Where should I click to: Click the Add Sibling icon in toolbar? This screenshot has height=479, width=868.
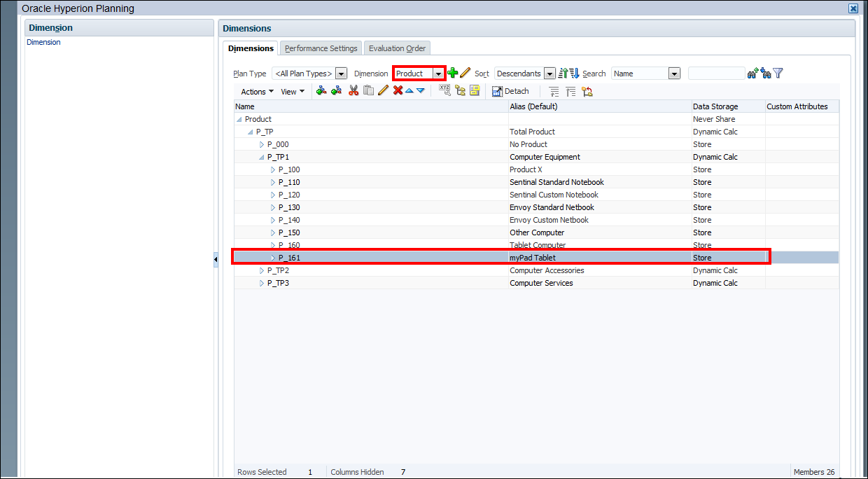pyautogui.click(x=336, y=91)
